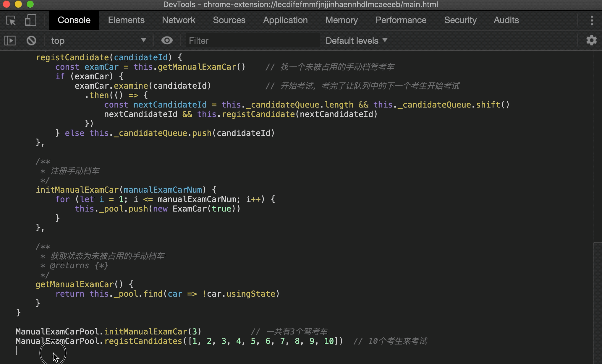The image size is (602, 364).
Task: Open the Application tab
Action: point(285,20)
